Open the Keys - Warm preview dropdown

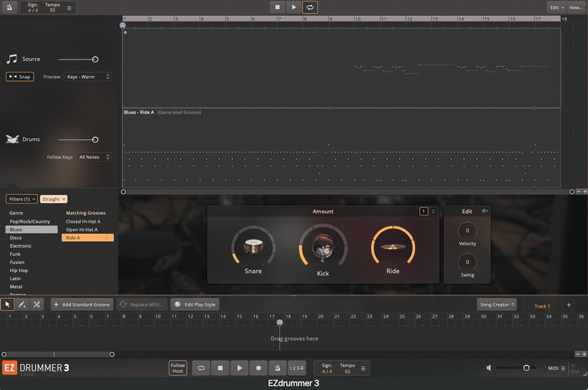click(88, 76)
